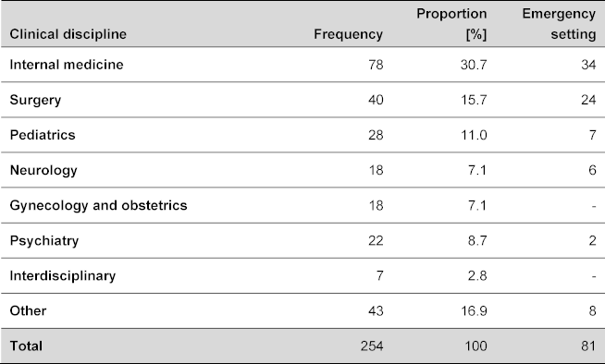The width and height of the screenshot is (605, 364).
Task: Click the Internal medicine frequency value 78
Action: 376,65
